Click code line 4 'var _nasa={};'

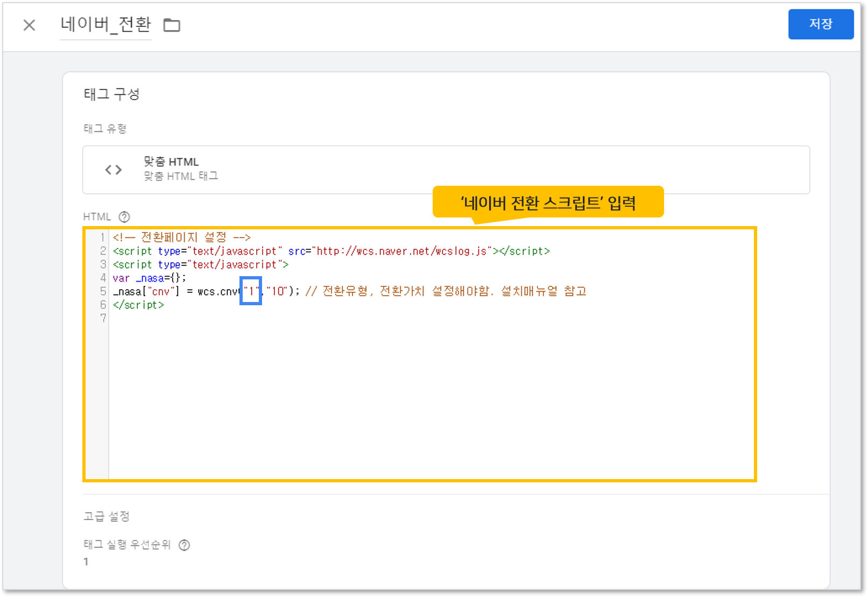150,278
